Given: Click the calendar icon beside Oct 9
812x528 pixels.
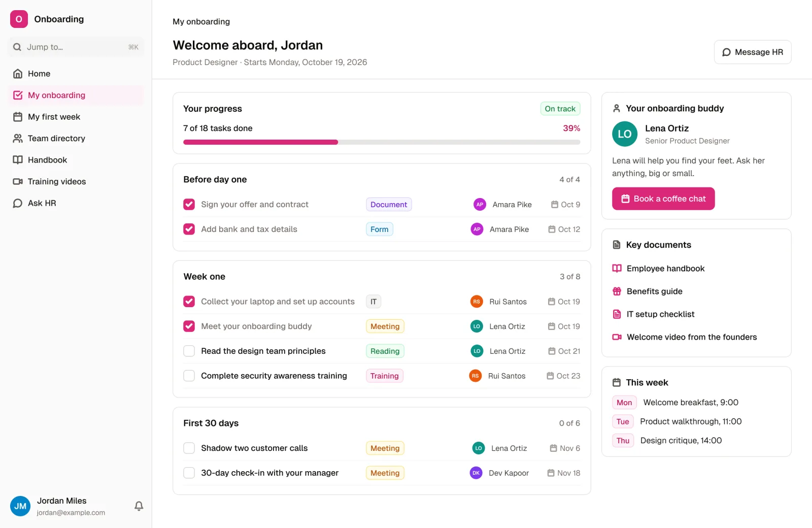Looking at the screenshot, I should [555, 205].
